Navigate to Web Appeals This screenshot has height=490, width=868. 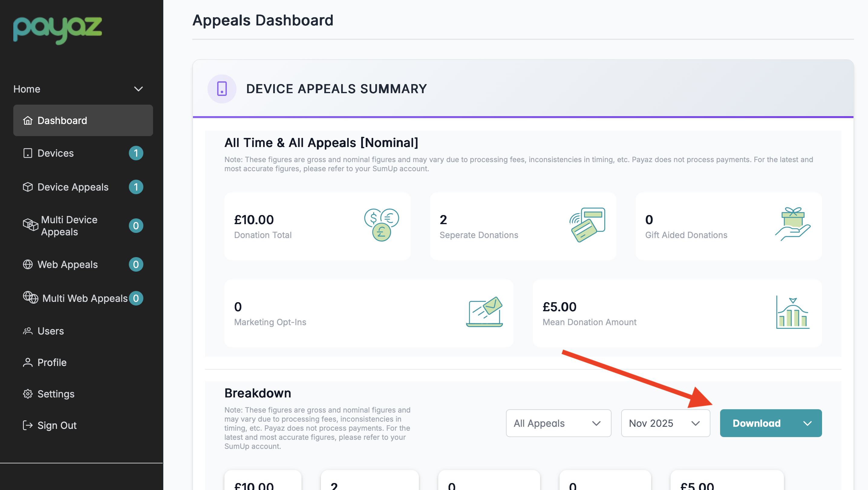(x=67, y=265)
